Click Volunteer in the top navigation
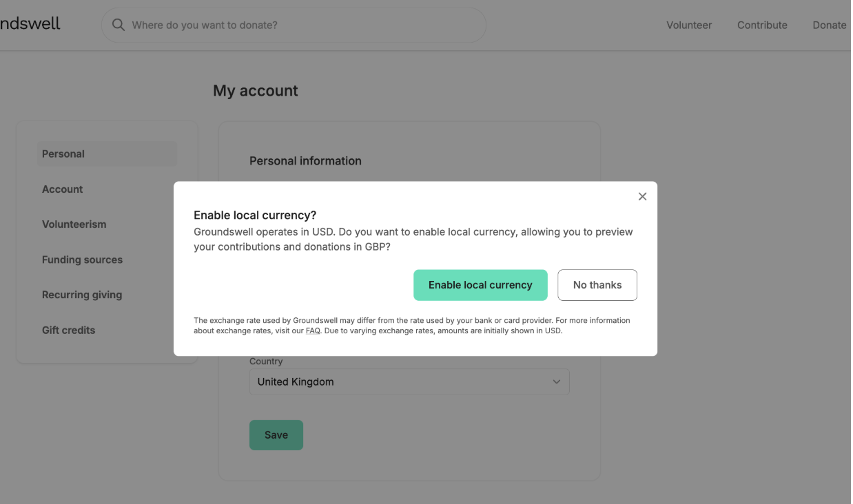The image size is (853, 504). [x=689, y=25]
